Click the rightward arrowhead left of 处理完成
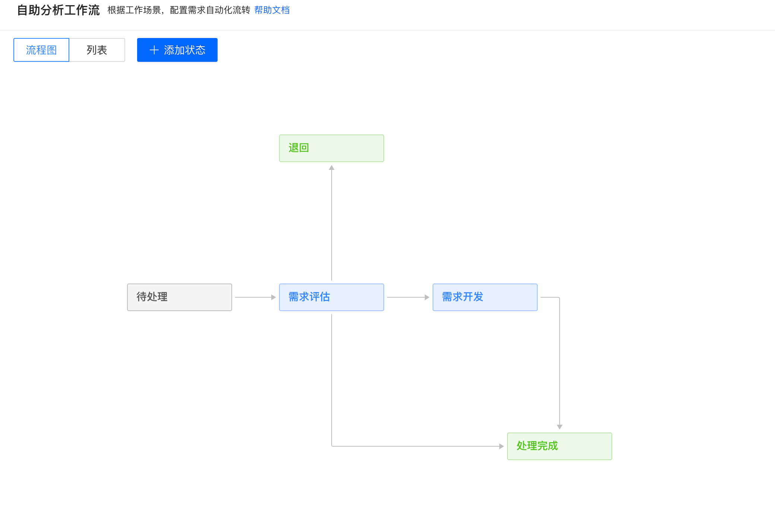 pos(502,446)
